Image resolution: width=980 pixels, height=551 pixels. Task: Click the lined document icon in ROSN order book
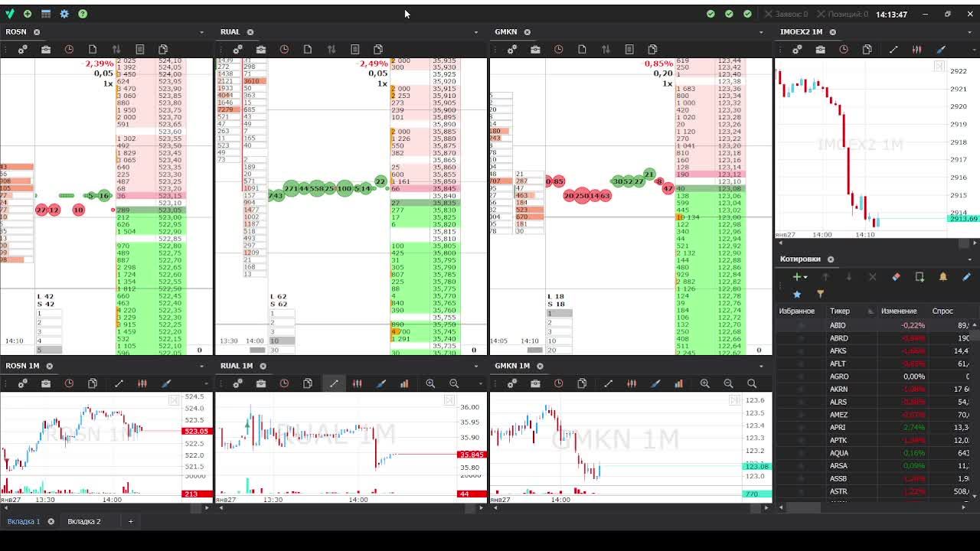(x=139, y=49)
